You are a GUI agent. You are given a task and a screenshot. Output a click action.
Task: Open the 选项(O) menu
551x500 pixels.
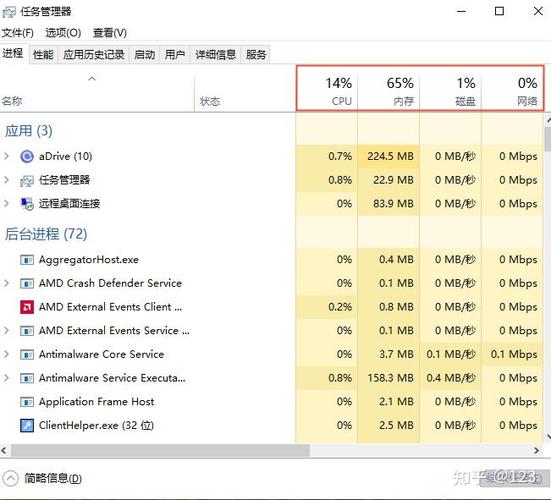pyautogui.click(x=63, y=33)
